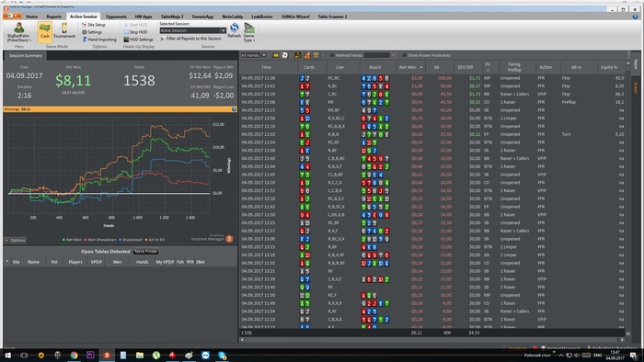Screen dimensions: 644x362
Task: Open the Table Scanner 2 tab
Action: (332, 17)
